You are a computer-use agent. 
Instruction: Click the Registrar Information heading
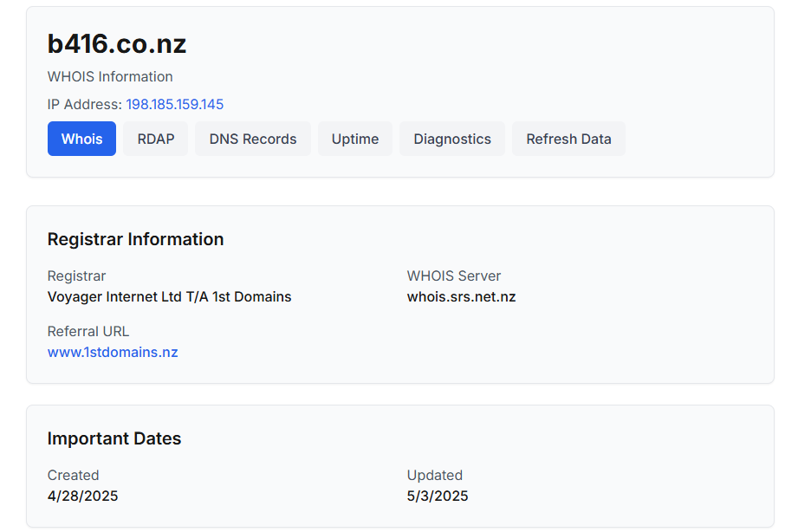click(135, 239)
